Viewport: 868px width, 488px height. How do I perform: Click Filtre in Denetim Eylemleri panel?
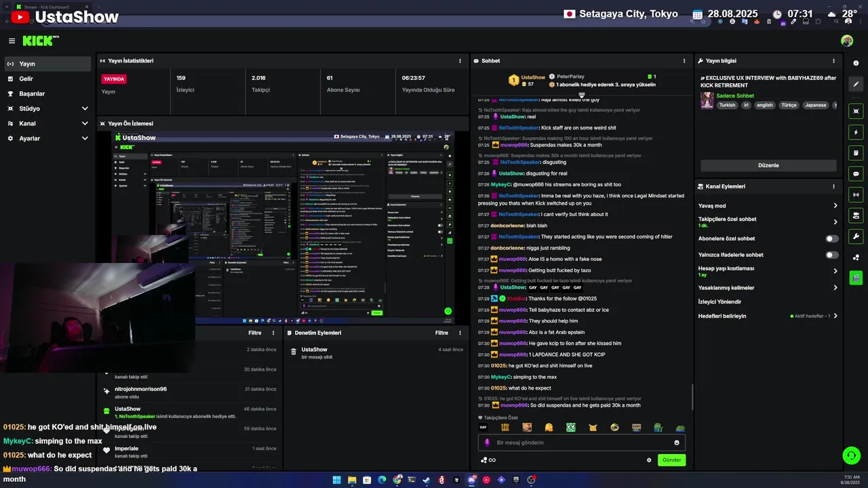pyautogui.click(x=441, y=333)
